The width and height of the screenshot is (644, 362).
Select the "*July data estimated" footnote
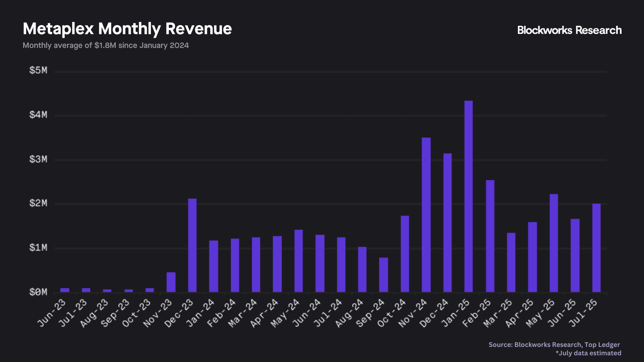coord(588,353)
